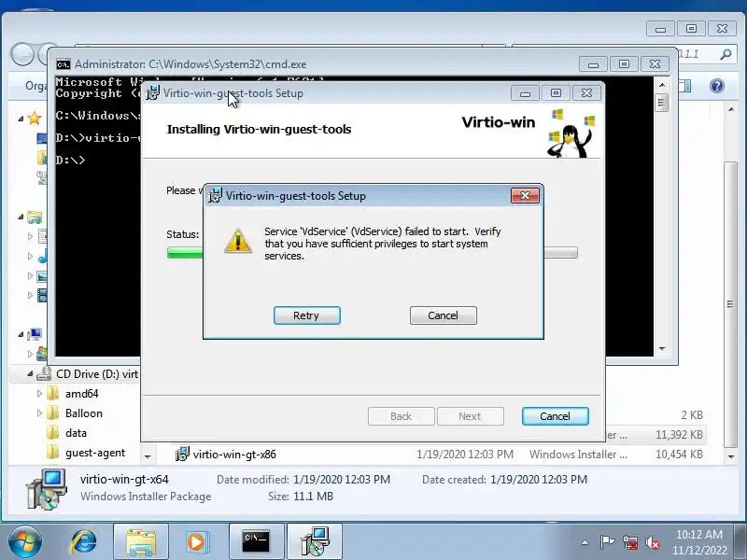Collapse the Computer group in Explorer

pos(21,334)
